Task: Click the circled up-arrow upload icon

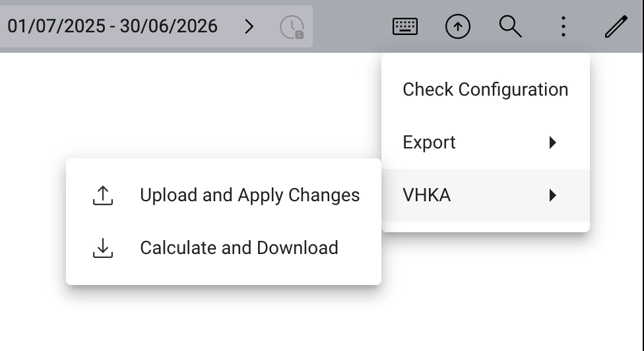Action: click(458, 26)
